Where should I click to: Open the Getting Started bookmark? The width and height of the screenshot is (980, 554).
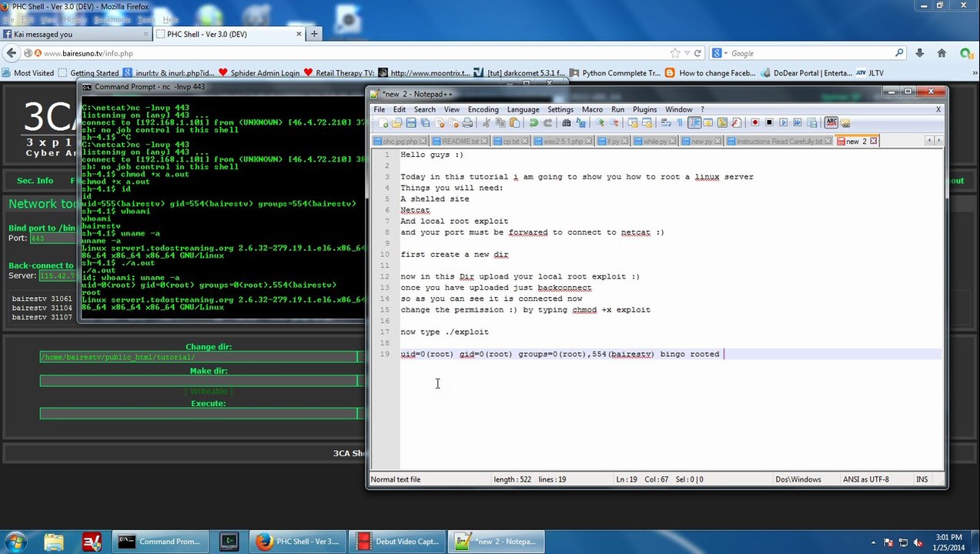(x=88, y=73)
